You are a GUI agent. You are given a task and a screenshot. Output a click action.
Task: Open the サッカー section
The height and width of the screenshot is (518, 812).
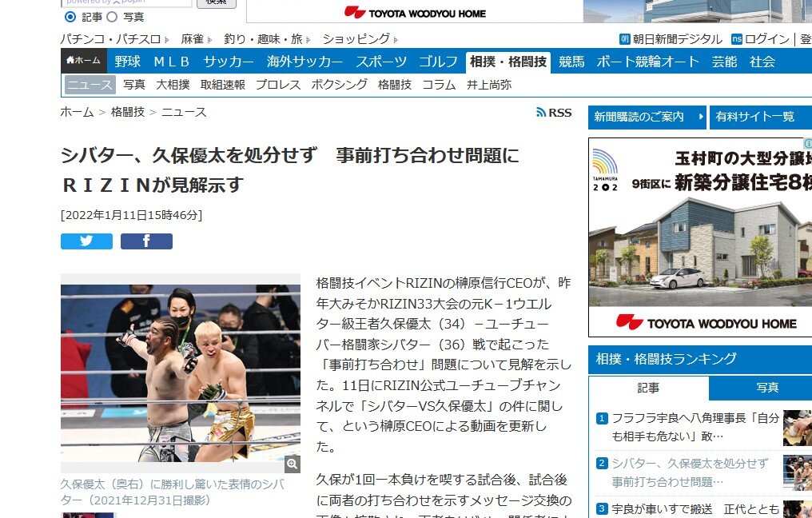tap(229, 62)
